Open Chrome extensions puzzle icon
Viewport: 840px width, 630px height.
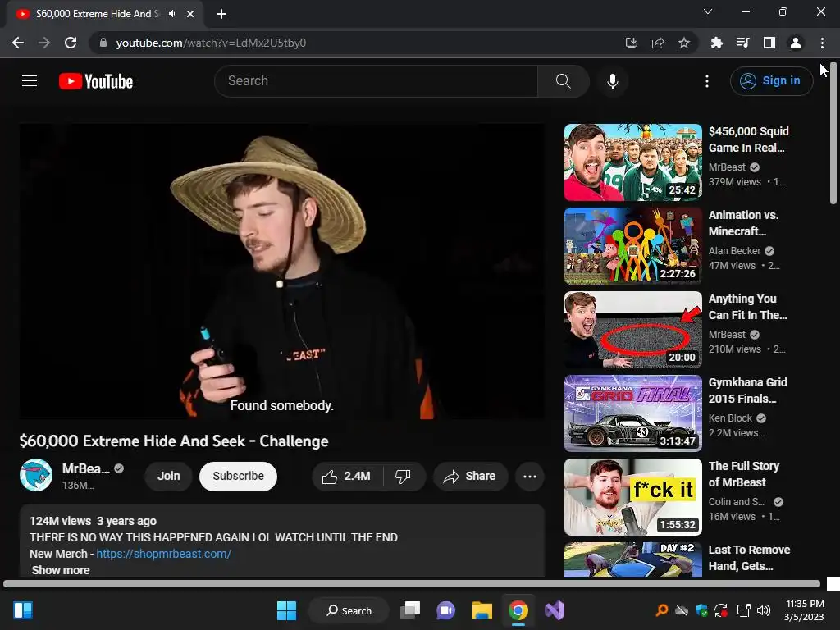(716, 43)
